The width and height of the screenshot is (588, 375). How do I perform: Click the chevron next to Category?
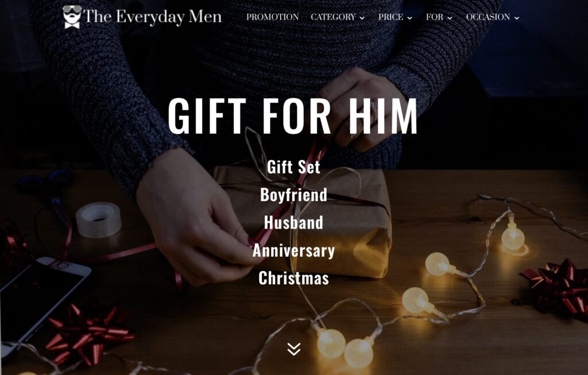tap(362, 18)
